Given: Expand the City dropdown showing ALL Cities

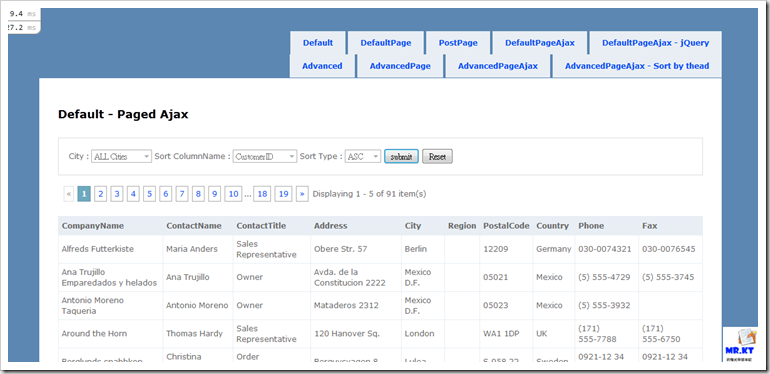Looking at the screenshot, I should 121,157.
